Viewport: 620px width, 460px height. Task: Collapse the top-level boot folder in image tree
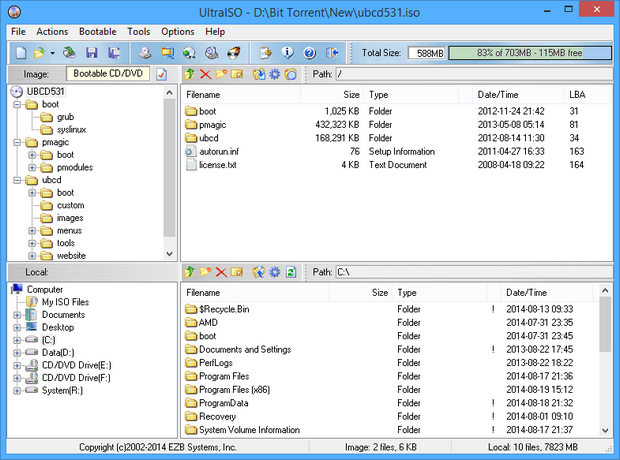click(17, 104)
